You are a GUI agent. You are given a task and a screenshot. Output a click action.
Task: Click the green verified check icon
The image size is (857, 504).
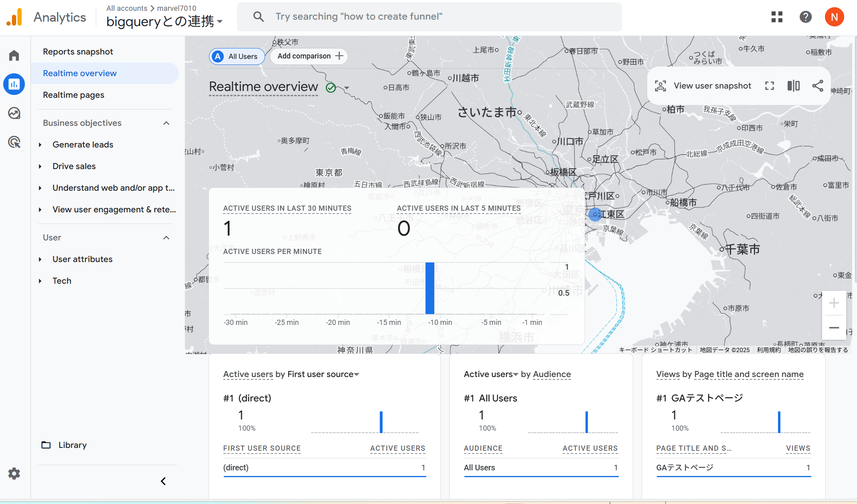tap(331, 87)
